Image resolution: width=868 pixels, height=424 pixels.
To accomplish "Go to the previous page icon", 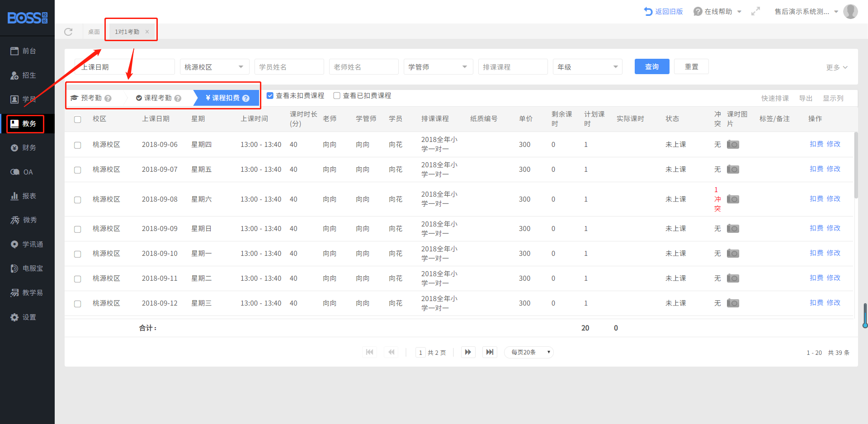I will [391, 352].
